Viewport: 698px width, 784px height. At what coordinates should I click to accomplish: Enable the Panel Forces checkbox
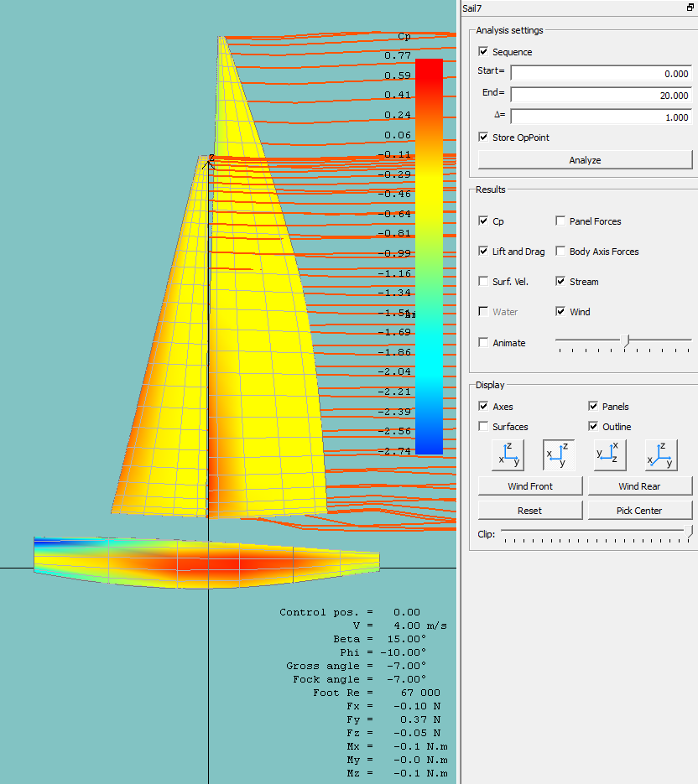560,221
